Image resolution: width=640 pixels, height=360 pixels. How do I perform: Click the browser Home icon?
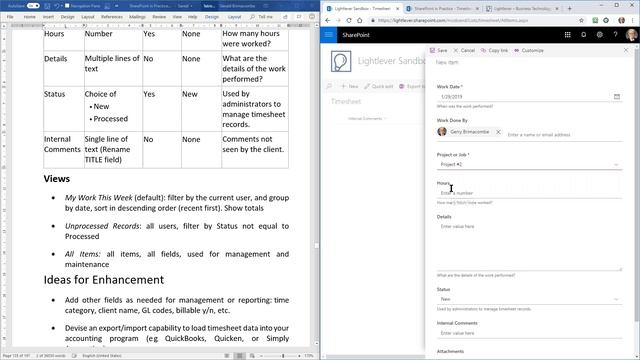(x=360, y=20)
